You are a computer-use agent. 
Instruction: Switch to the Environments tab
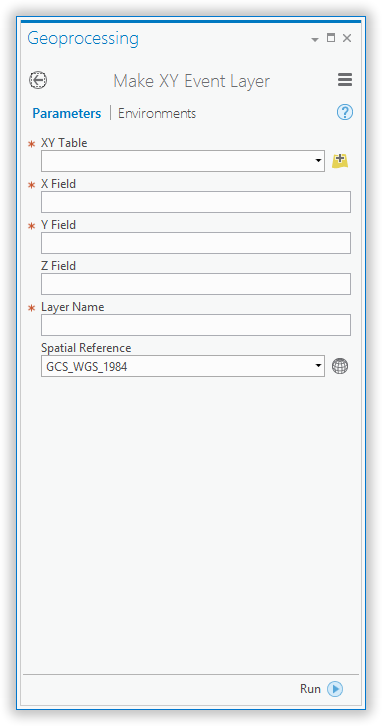(x=157, y=113)
